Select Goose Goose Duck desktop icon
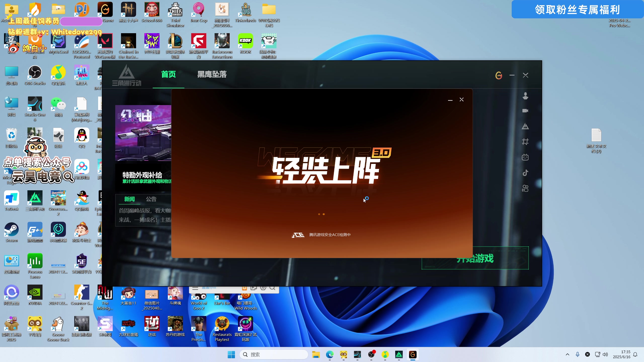Viewport: 644px width, 362px height. (x=58, y=329)
